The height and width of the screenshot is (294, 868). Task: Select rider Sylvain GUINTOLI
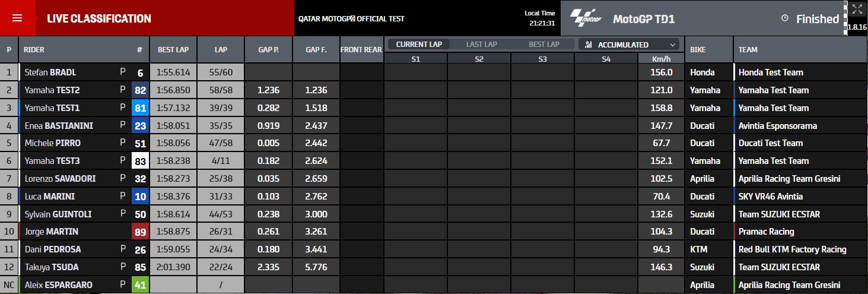[58, 214]
